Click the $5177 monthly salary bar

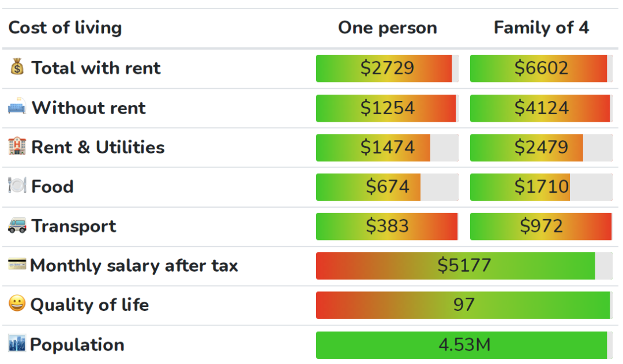(464, 265)
